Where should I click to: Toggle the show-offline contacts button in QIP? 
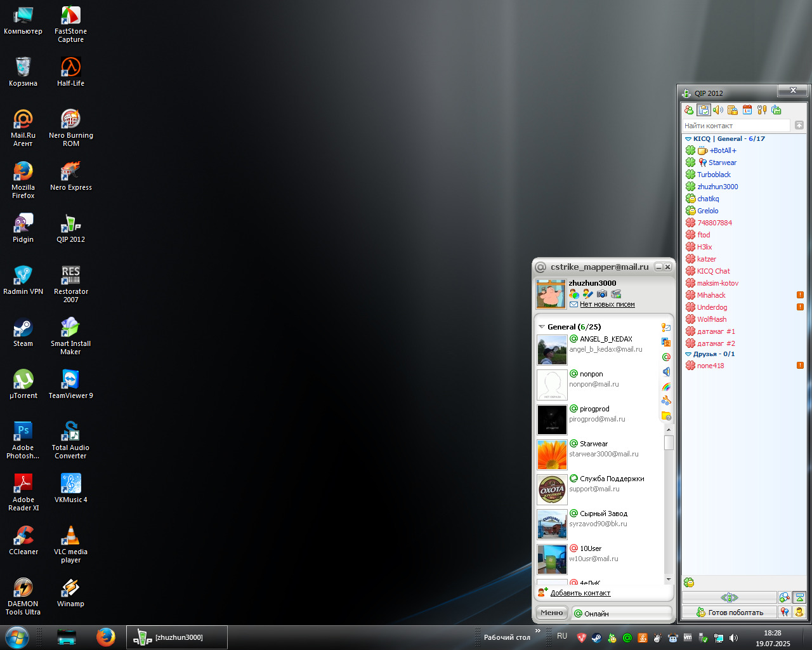pos(799,597)
